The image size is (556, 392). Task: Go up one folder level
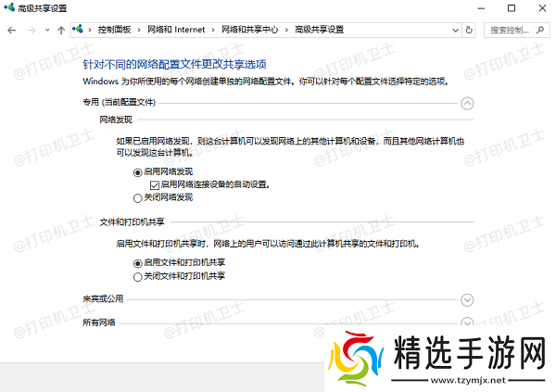(x=61, y=30)
